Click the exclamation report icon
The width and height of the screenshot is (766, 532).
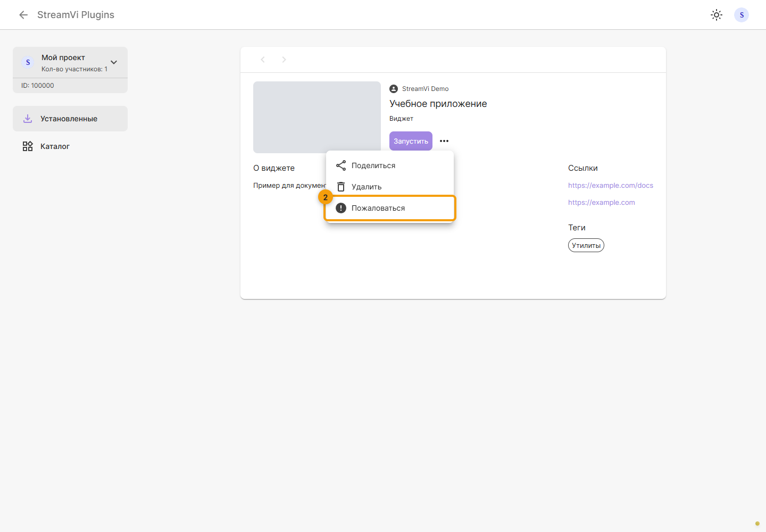click(341, 208)
